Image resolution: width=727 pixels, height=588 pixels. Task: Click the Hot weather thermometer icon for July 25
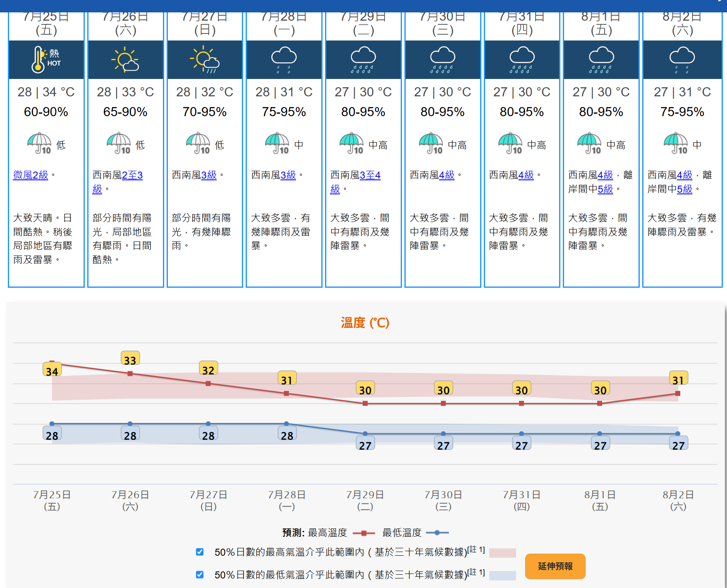point(46,60)
